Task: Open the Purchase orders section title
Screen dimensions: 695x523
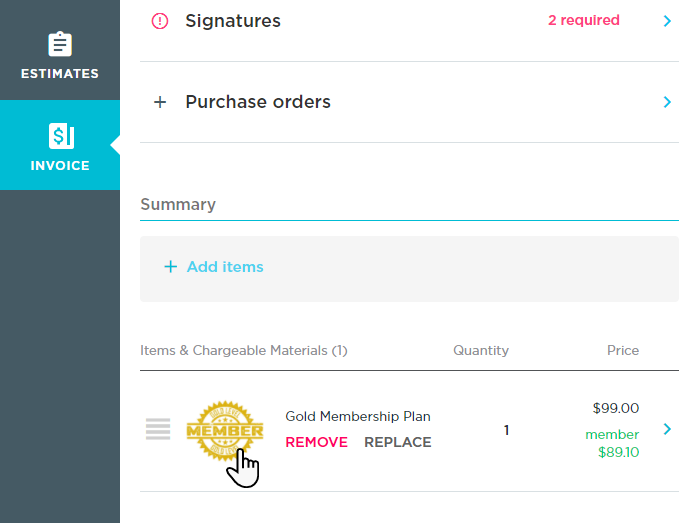Action: click(258, 102)
